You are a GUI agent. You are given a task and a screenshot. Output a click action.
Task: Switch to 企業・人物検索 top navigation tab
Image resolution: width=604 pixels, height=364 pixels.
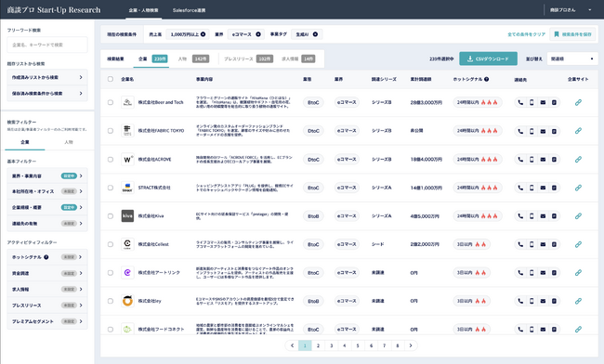[x=144, y=10]
